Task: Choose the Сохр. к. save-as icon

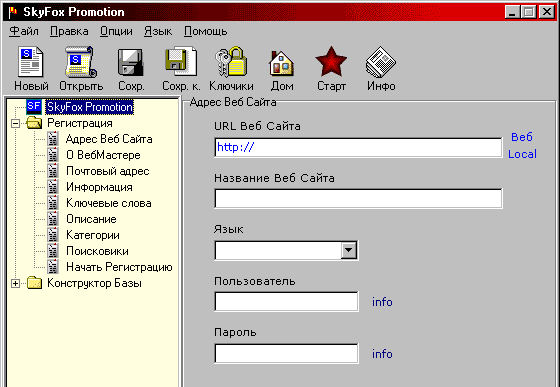Action: pyautogui.click(x=181, y=62)
